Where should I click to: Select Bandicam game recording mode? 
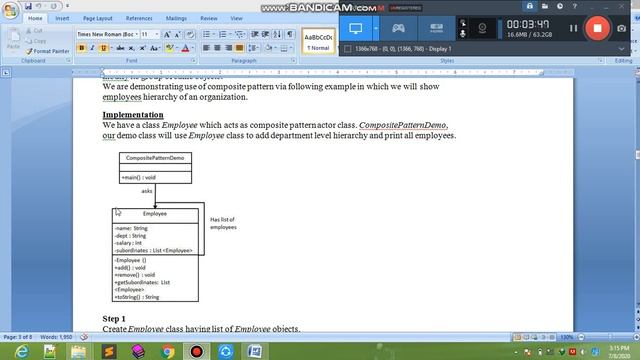pyautogui.click(x=398, y=28)
